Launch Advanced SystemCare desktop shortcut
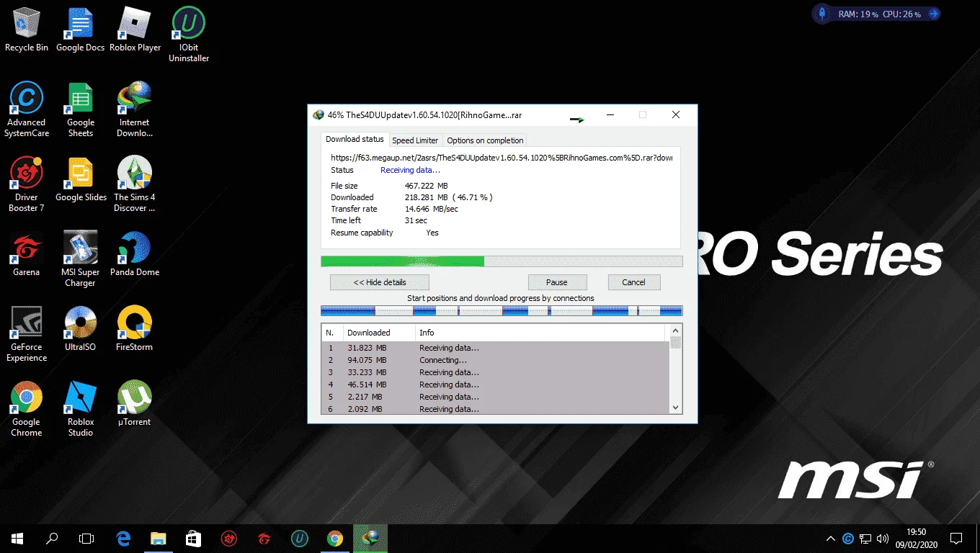Viewport: 980px width, 553px height. [27, 109]
